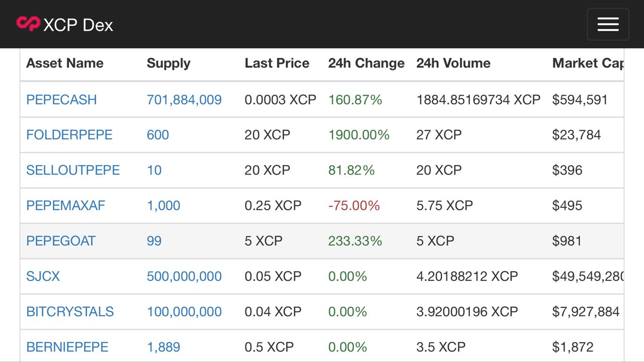Open PEPEGOAT asset link
This screenshot has width=644, height=362.
point(61,241)
